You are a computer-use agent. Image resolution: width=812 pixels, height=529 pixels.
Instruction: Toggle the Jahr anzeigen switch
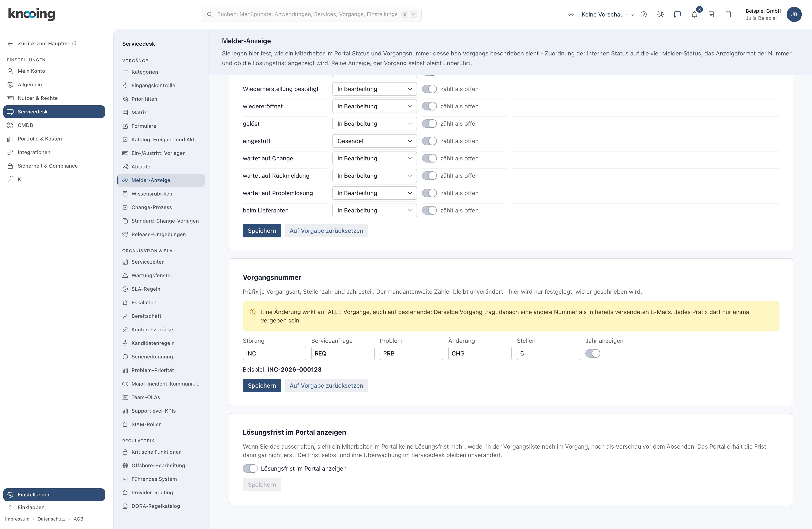coord(593,353)
